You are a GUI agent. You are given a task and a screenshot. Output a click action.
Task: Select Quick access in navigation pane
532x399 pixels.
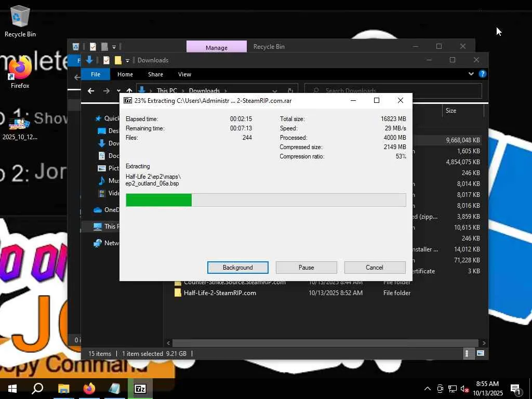coord(107,118)
